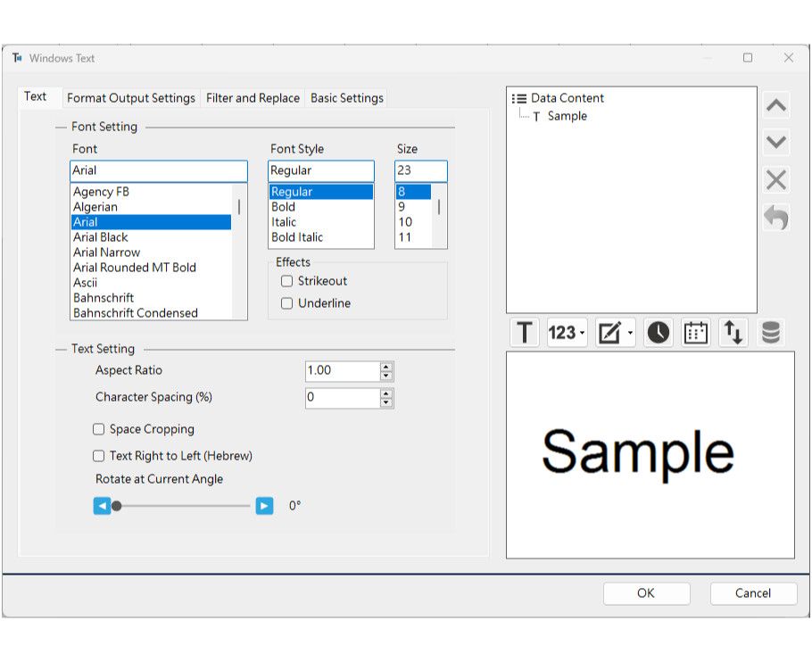Insert a date with the calendar icon
812x662 pixels.
695,332
